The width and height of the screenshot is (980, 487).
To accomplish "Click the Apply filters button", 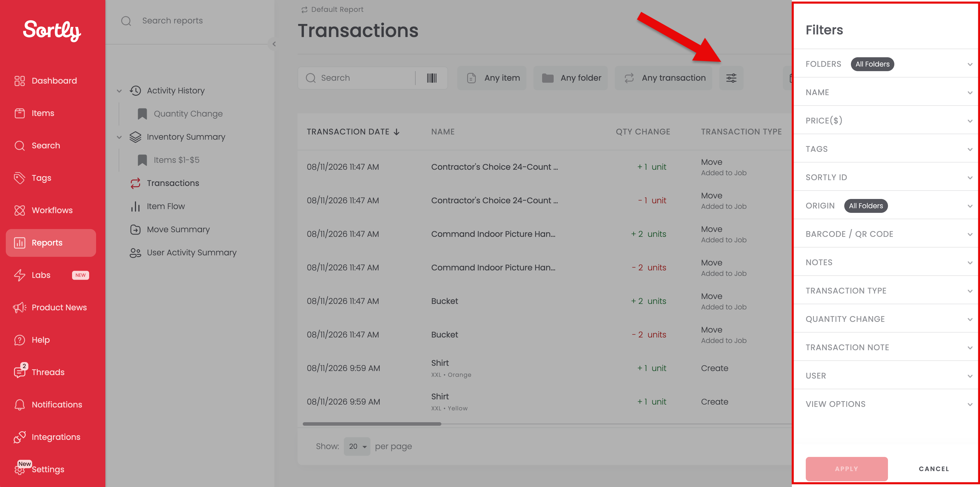I will tap(847, 469).
